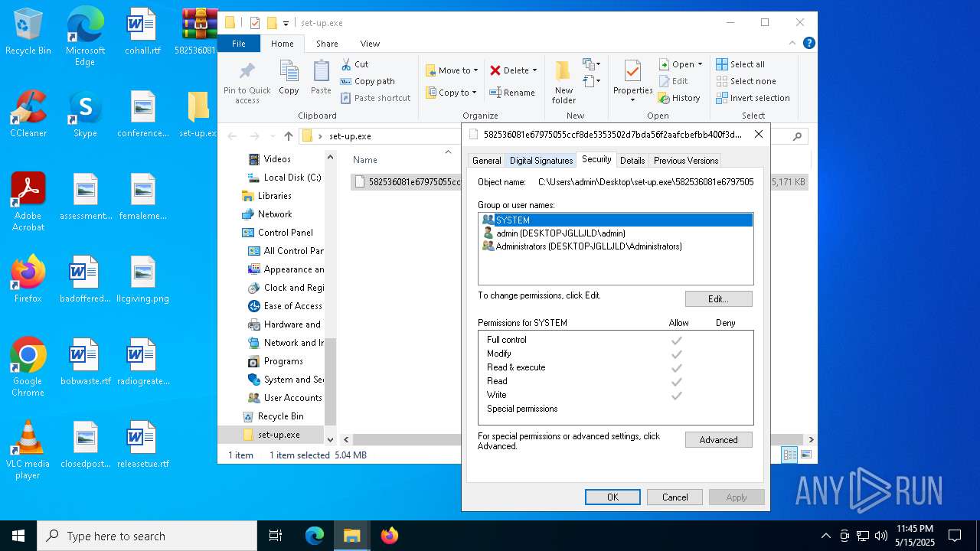Open file History from ribbon
This screenshot has height=551, width=980.
click(x=679, y=98)
